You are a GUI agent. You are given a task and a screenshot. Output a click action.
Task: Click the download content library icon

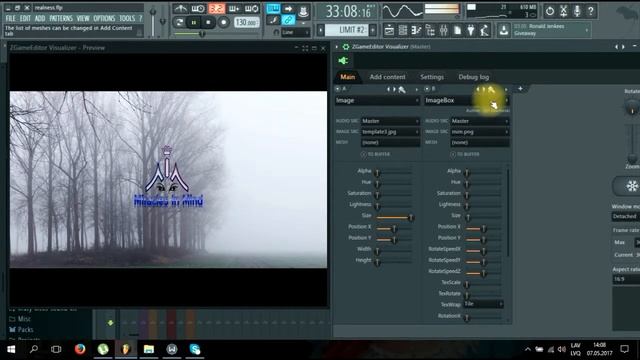504,30
